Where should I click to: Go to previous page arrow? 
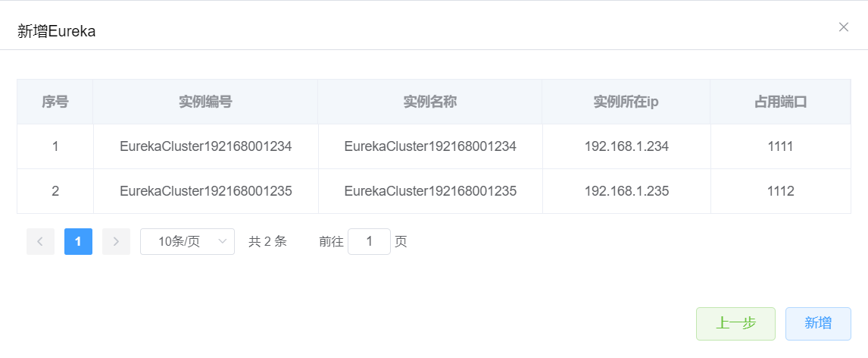(40, 242)
